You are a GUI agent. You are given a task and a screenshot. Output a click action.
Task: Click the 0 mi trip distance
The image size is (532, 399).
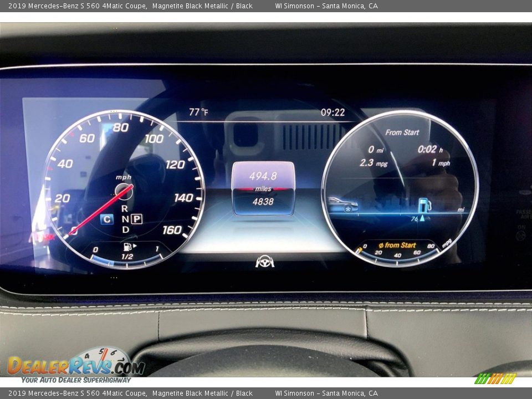coord(376,150)
